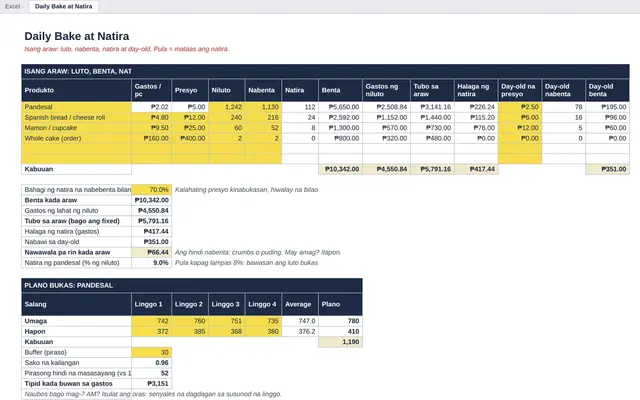
Task: Click the Linggo 1 column header
Action: [x=151, y=304]
